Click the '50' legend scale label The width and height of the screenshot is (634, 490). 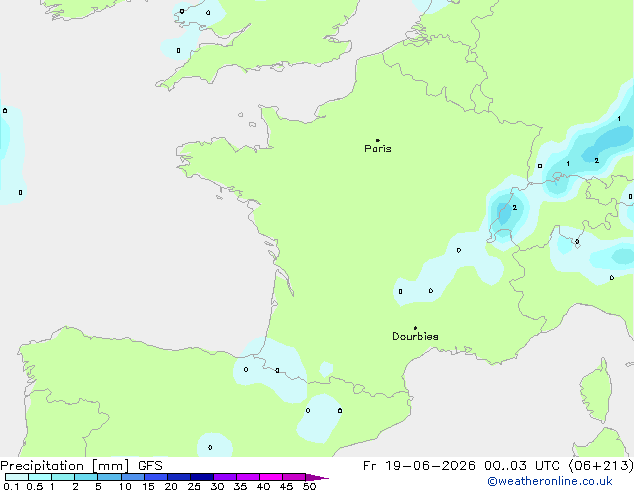pos(309,486)
